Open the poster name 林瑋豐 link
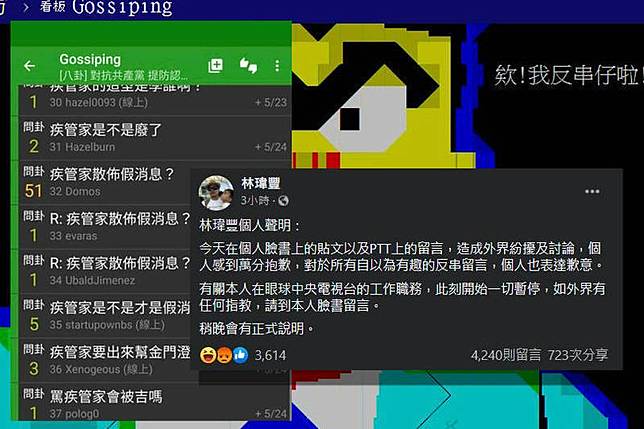The width and height of the screenshot is (644, 429). (260, 183)
